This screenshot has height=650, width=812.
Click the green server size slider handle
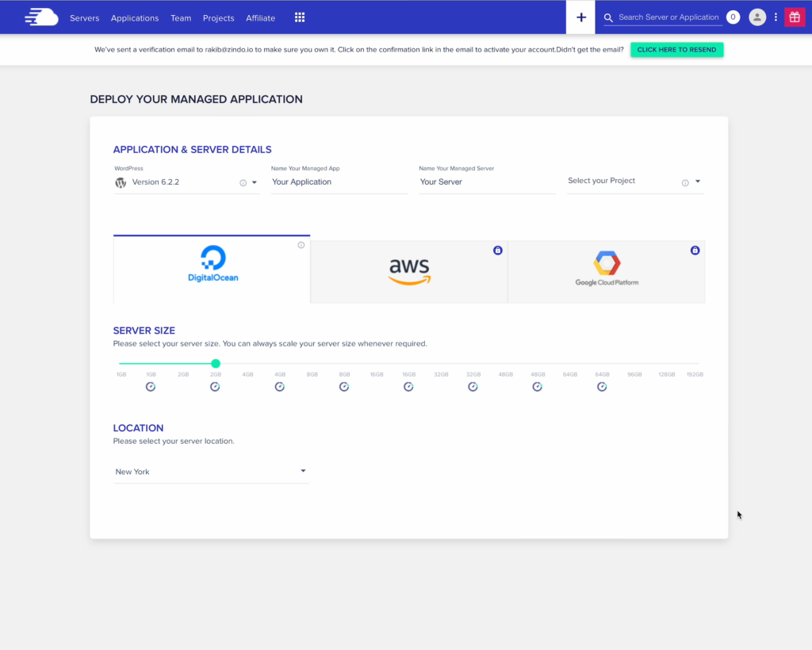pos(216,363)
